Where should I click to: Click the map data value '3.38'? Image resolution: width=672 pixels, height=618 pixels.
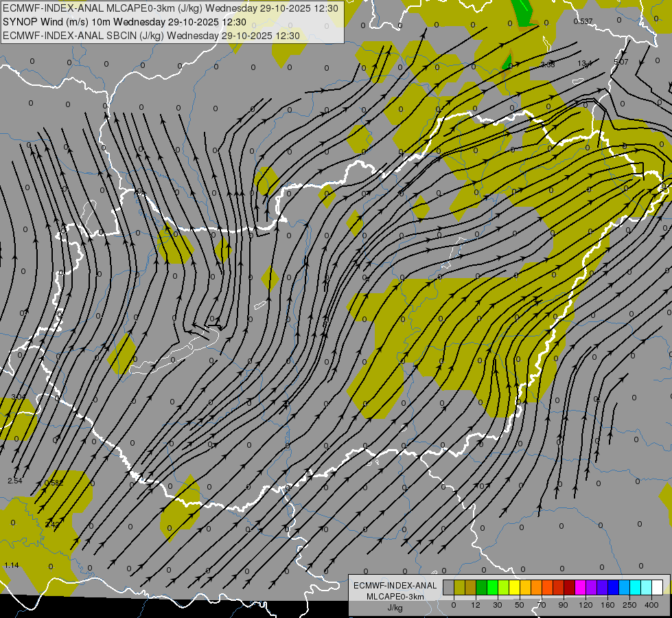[x=548, y=65]
